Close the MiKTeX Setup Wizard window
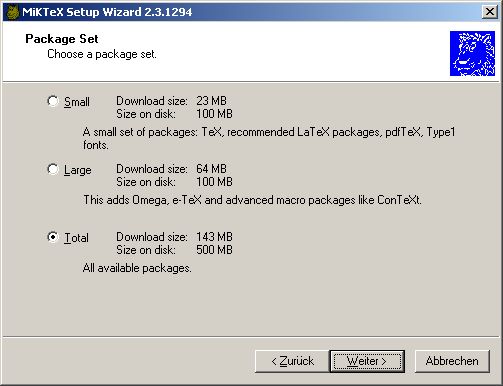 pyautogui.click(x=489, y=12)
